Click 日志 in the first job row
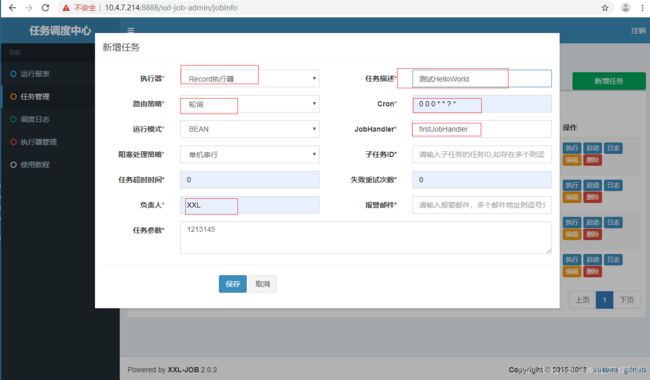Screen dimensions: 650x380 point(613,148)
